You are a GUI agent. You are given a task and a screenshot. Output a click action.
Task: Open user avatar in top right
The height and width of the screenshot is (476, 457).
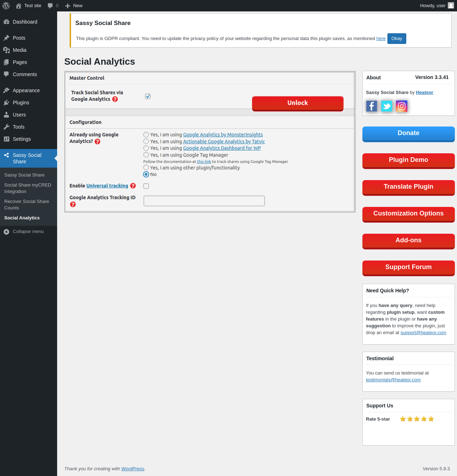coord(451,5)
